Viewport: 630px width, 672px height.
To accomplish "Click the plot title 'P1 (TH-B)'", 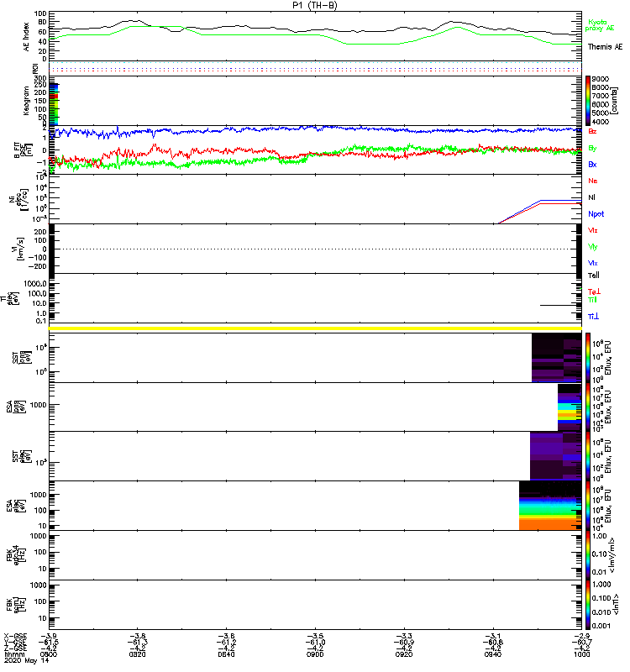I will click(x=315, y=5).
